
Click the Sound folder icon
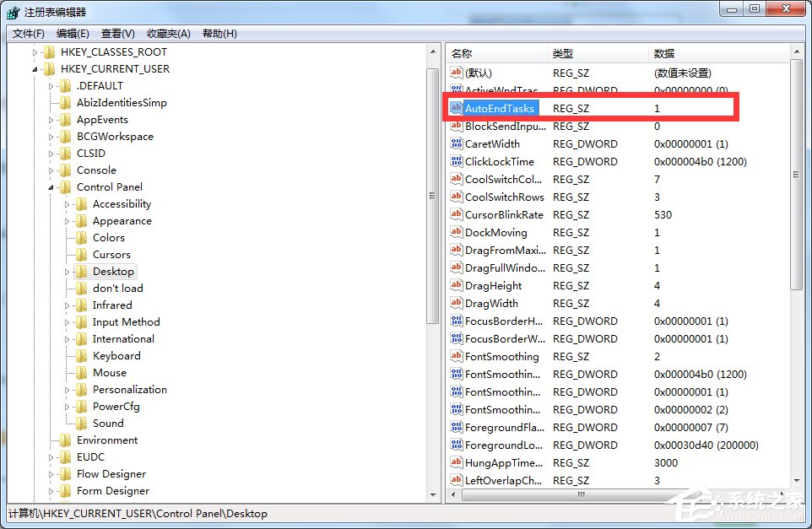(x=82, y=423)
